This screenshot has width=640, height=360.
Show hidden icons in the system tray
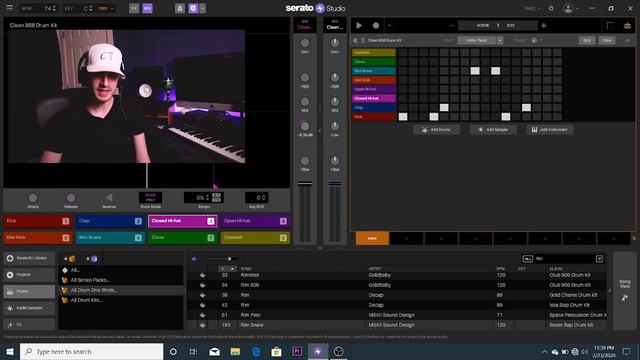(x=544, y=351)
